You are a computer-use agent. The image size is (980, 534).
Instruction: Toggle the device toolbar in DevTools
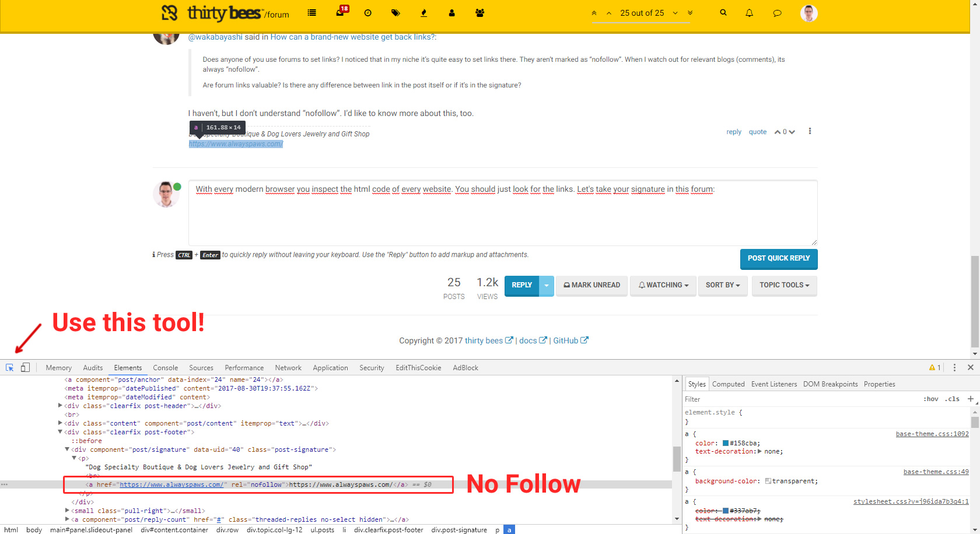[25, 367]
